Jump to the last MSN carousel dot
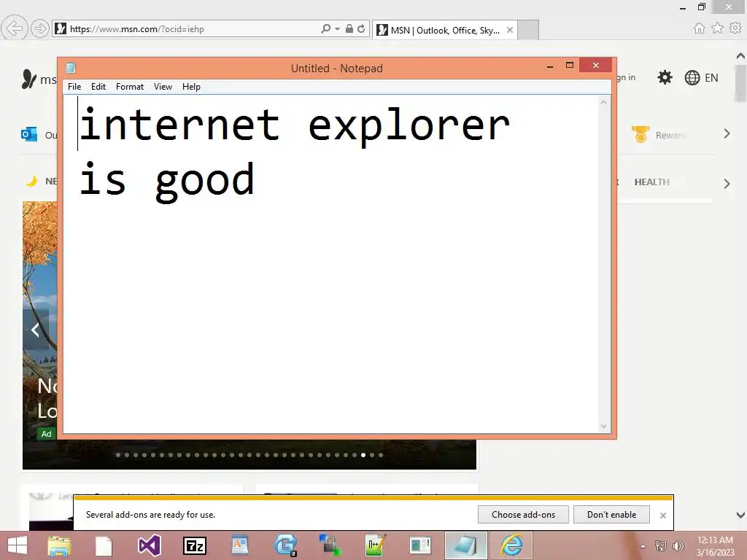Image resolution: width=747 pixels, height=560 pixels. 381,455
